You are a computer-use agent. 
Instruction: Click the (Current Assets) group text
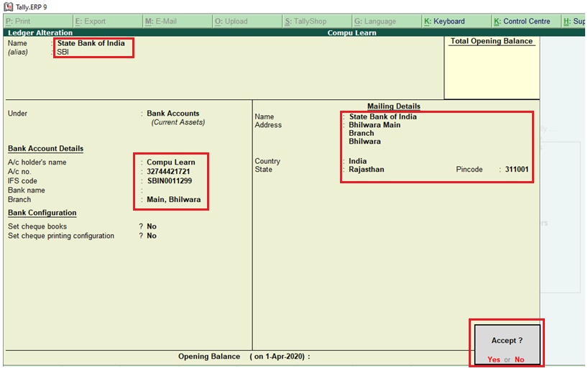coord(178,122)
